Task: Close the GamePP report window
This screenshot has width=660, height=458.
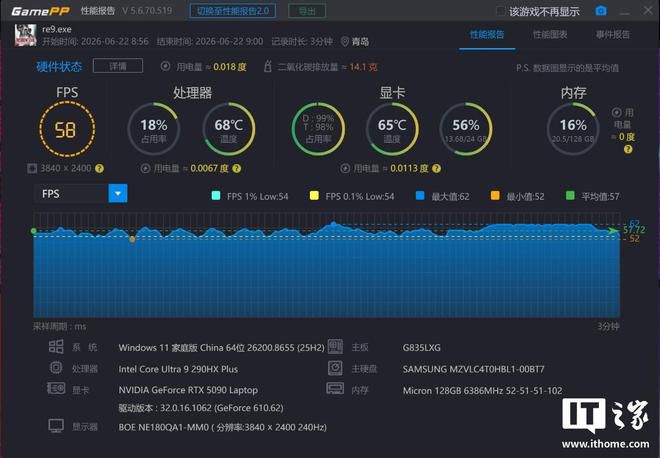Action: (648, 10)
